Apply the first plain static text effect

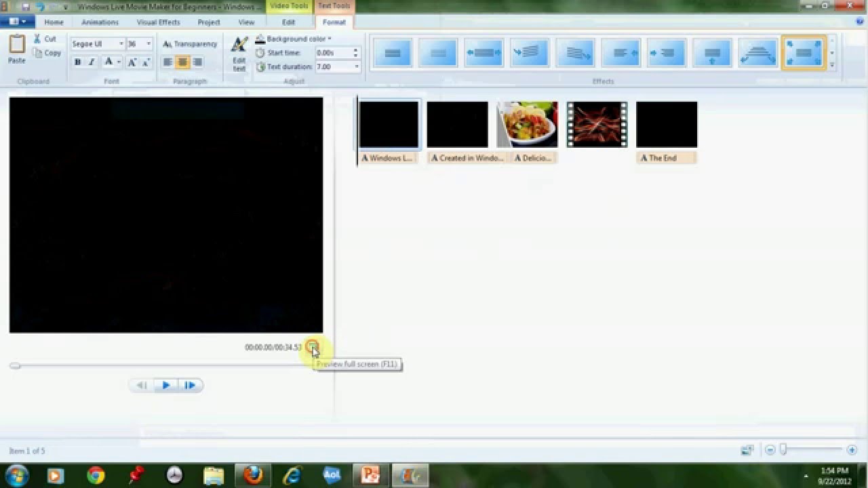click(393, 53)
